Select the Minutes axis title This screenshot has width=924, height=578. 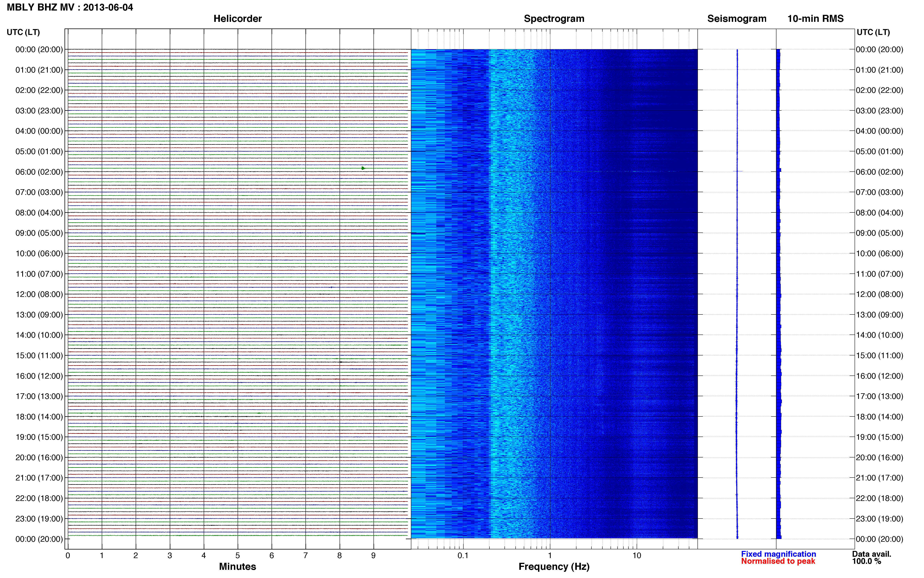point(238,566)
